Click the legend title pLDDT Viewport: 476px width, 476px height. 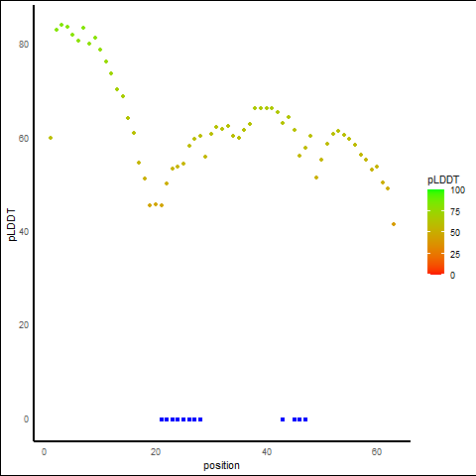tap(443, 179)
